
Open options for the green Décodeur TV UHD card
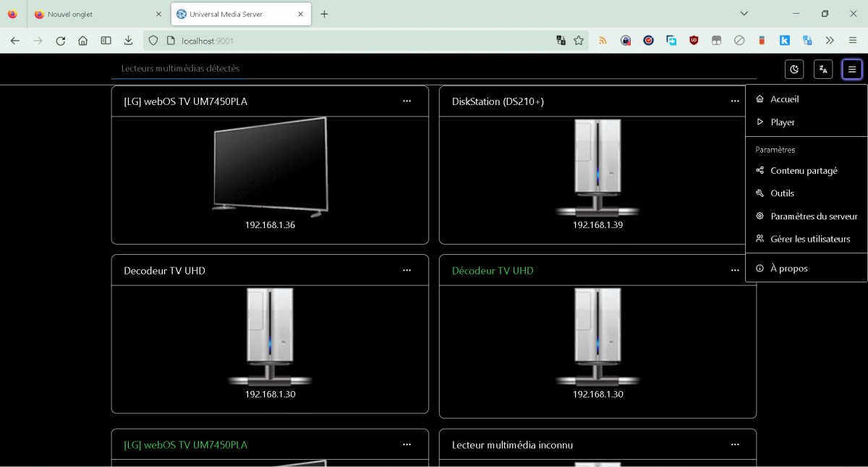click(x=735, y=270)
